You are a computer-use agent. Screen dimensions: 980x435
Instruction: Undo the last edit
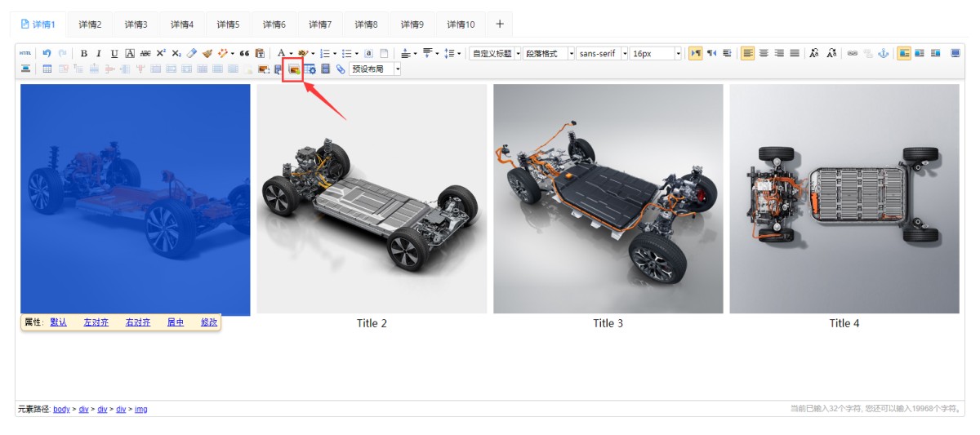tap(47, 53)
